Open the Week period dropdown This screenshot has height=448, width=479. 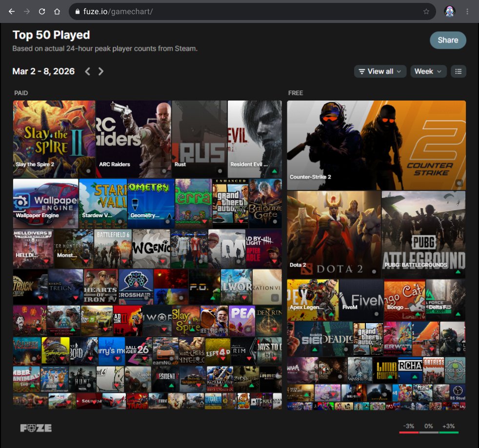(x=428, y=72)
